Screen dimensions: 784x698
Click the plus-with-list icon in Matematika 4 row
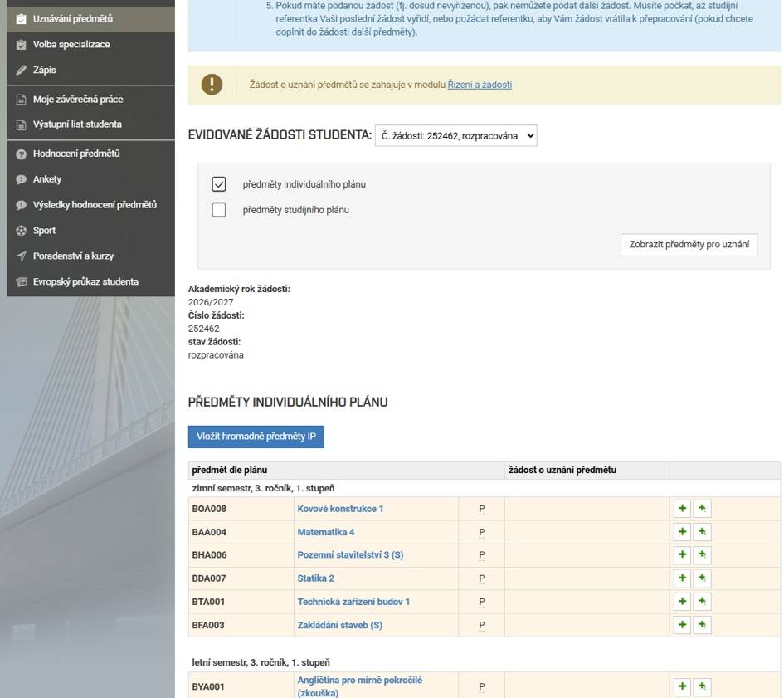[x=702, y=532]
